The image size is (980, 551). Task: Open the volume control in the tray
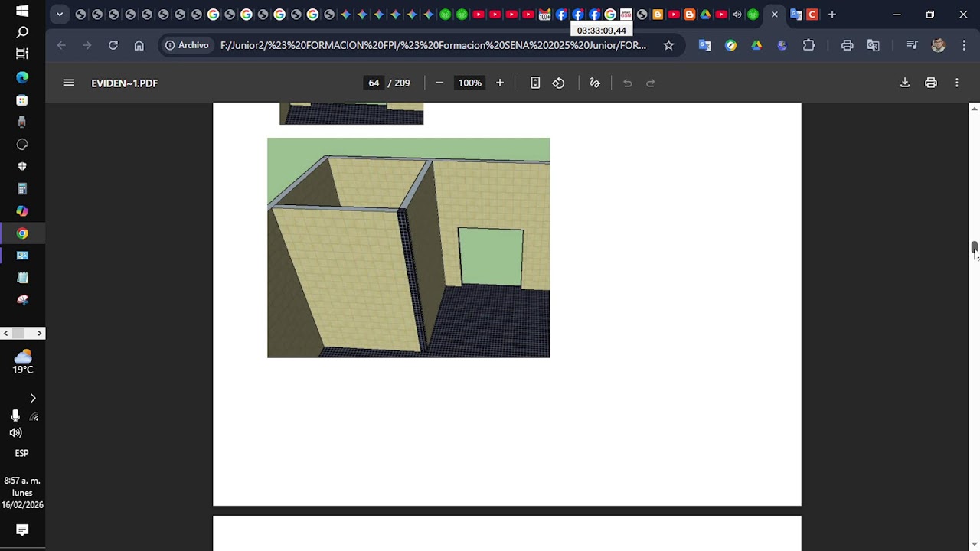tap(15, 432)
